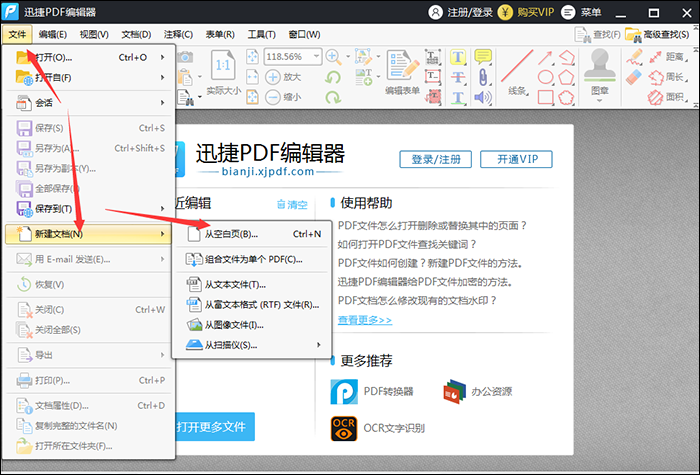Click the Zoom In (放大) button
This screenshot has width=700, height=475.
coord(283,77)
